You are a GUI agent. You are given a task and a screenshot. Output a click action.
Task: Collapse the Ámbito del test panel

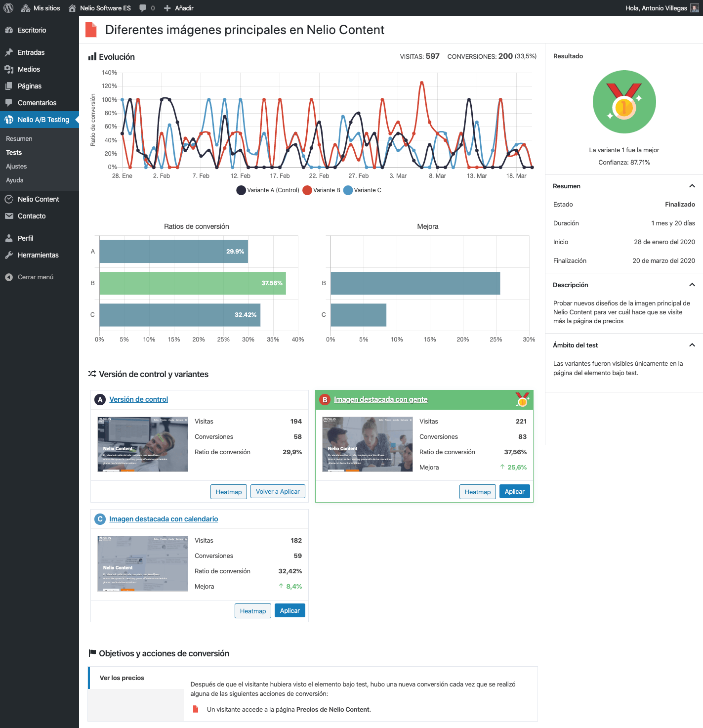692,345
